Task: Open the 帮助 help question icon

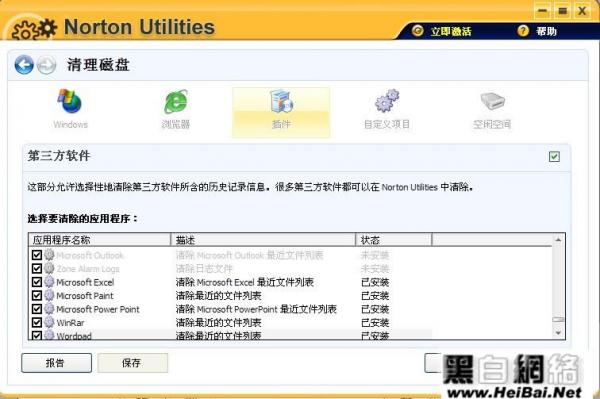Action: (x=523, y=31)
